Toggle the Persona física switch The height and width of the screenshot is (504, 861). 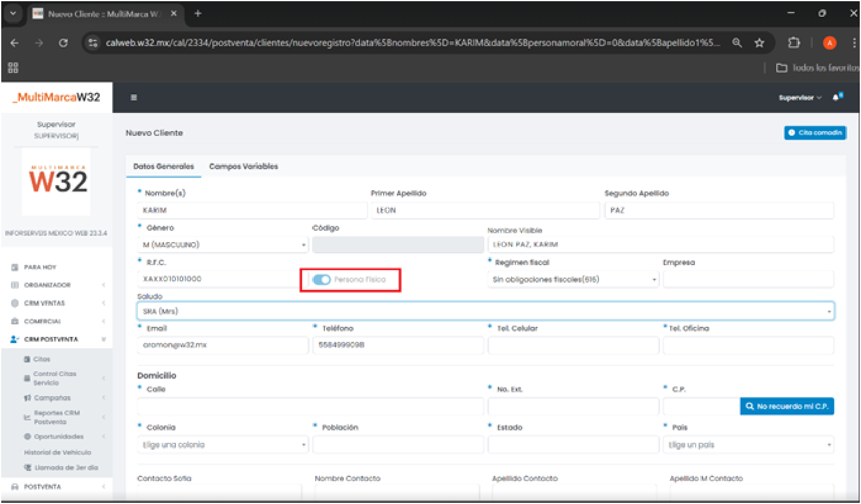click(x=322, y=280)
